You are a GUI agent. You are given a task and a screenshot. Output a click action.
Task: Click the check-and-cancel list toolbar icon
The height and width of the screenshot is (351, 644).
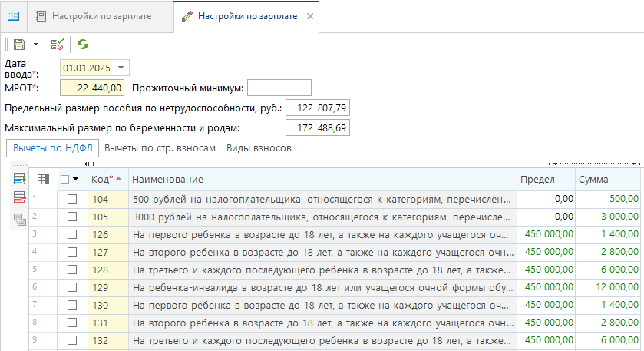[x=58, y=45]
